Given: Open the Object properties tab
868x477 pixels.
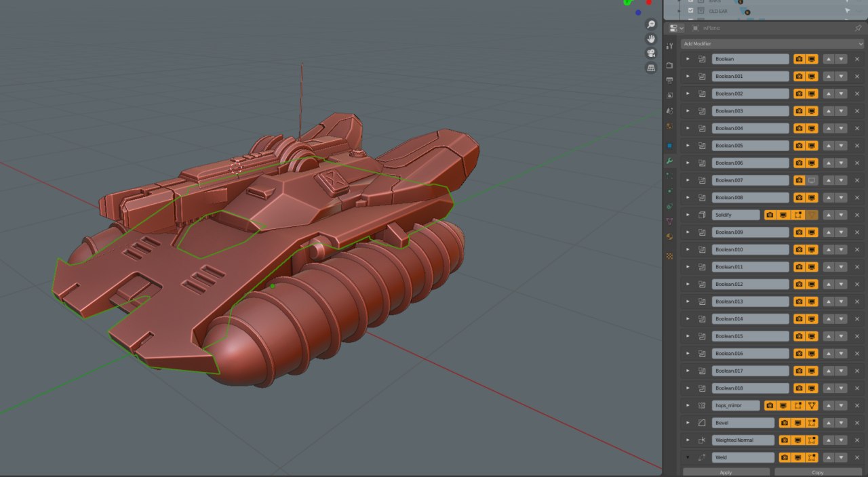Looking at the screenshot, I should coord(670,145).
